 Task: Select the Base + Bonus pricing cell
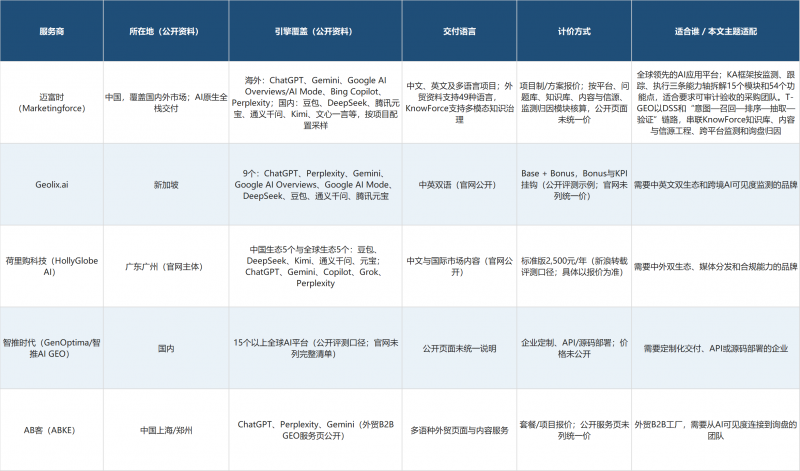pos(574,185)
